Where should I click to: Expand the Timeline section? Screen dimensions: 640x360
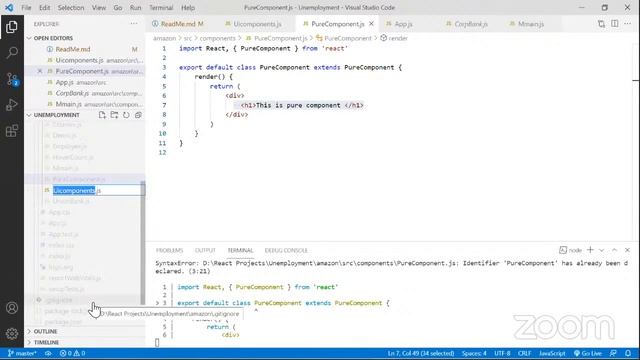tap(46, 342)
